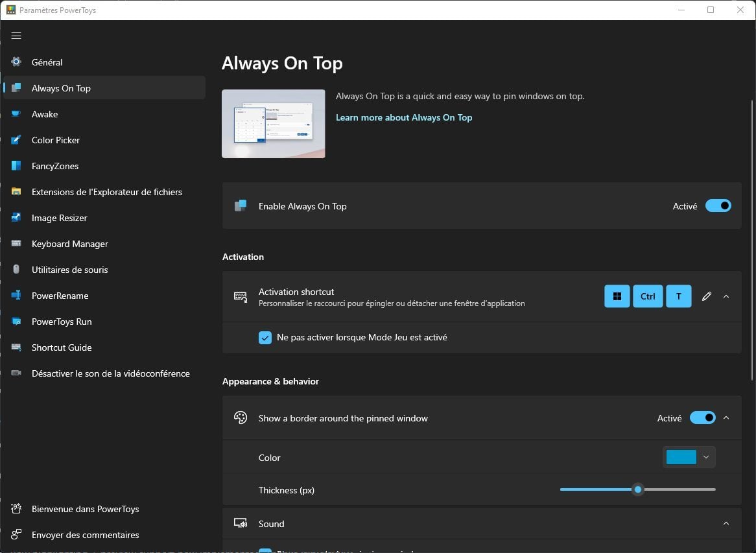Click the Always On Top sidebar icon
This screenshot has width=756, height=553.
pos(16,88)
